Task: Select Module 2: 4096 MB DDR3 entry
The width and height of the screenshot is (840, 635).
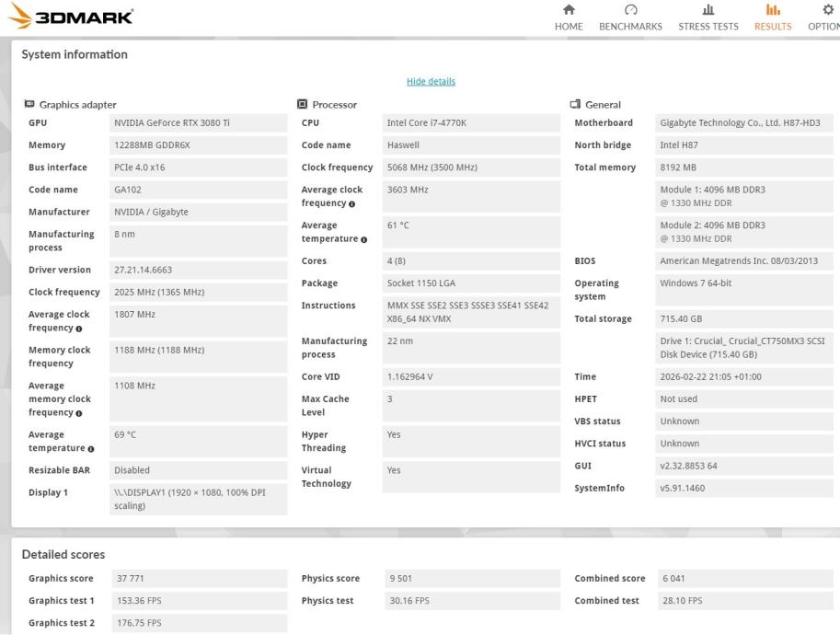Action: (744, 232)
